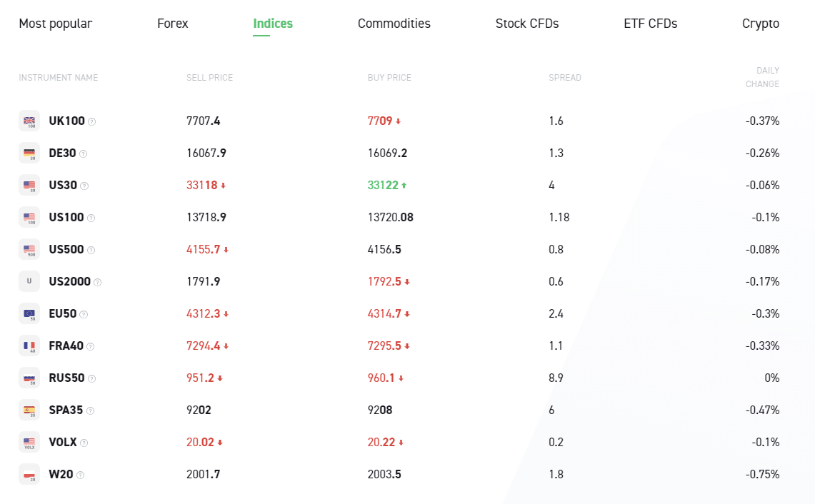815x504 pixels.
Task: Click the DE30 German flag icon
Action: coord(29,153)
